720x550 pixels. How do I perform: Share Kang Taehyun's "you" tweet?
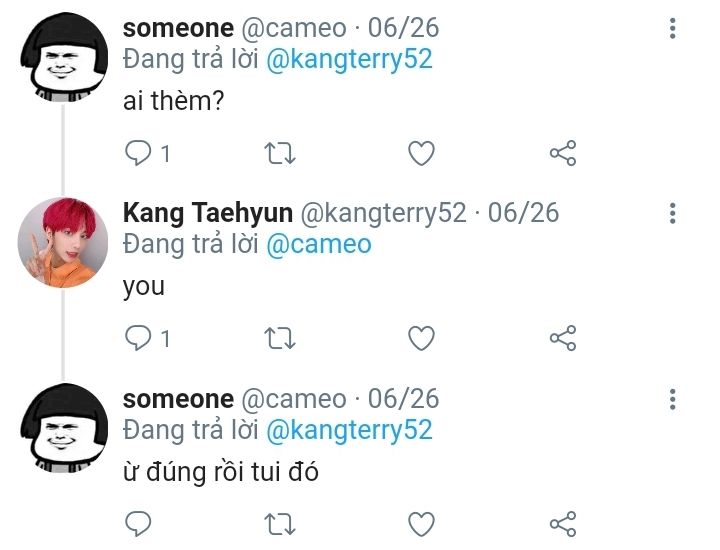click(563, 338)
